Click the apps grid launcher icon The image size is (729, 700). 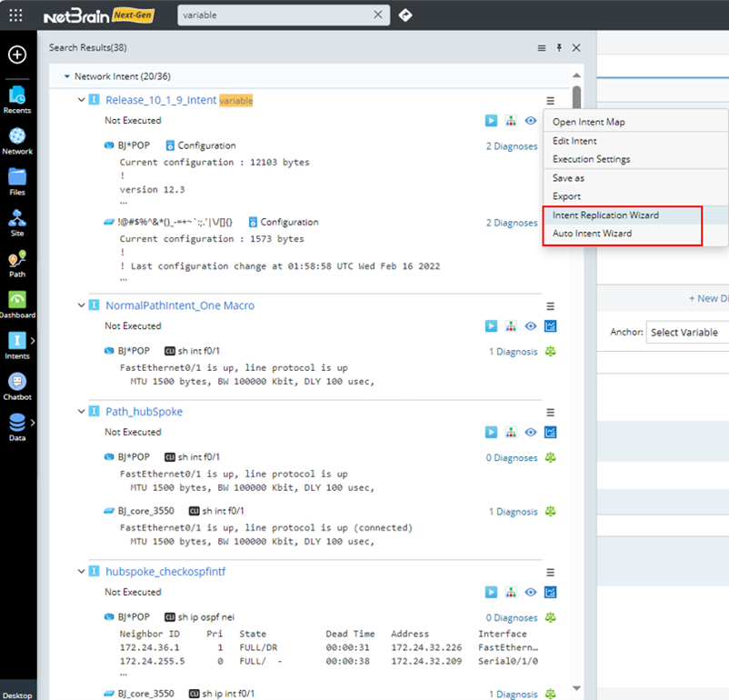point(16,15)
